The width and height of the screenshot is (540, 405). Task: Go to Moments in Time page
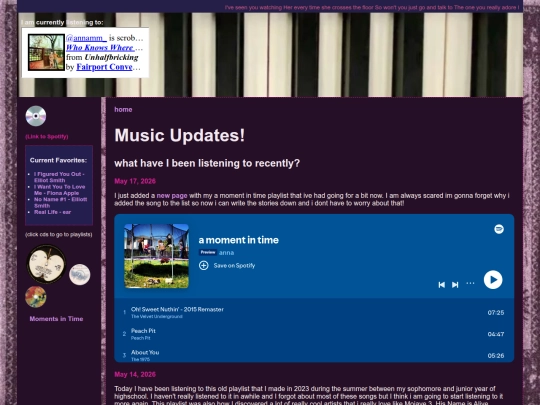click(x=56, y=319)
